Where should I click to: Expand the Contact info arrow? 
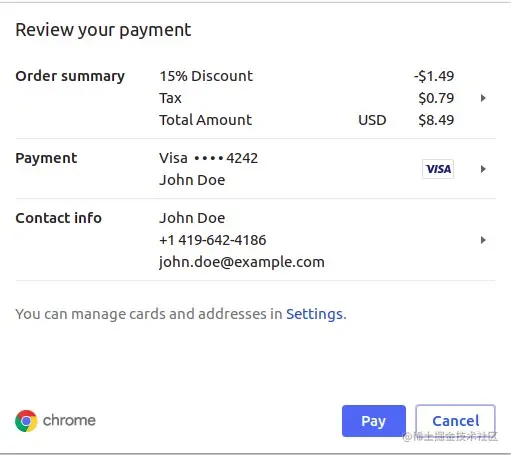click(x=483, y=240)
